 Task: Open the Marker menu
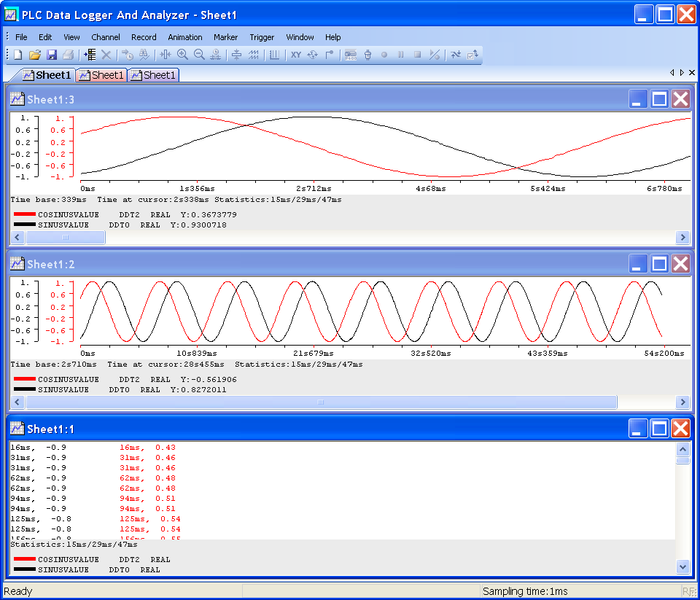tap(225, 37)
